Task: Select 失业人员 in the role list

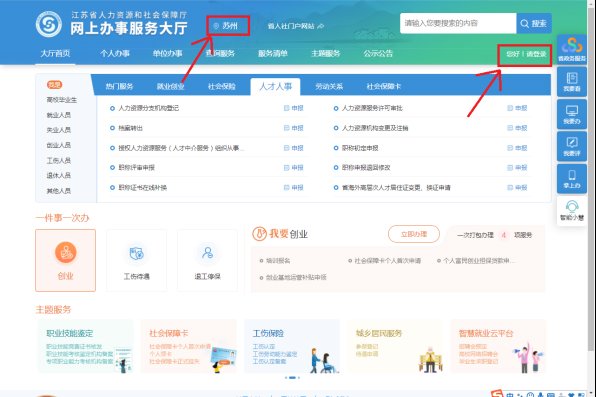Action: [x=59, y=130]
